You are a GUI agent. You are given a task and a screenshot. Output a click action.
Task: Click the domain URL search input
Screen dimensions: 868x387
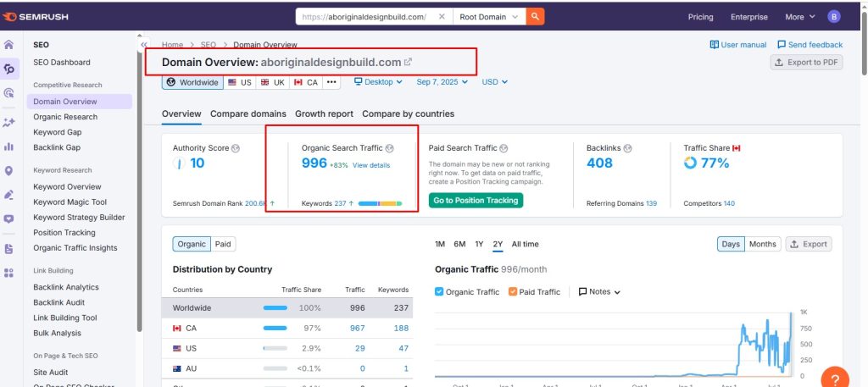tap(365, 17)
